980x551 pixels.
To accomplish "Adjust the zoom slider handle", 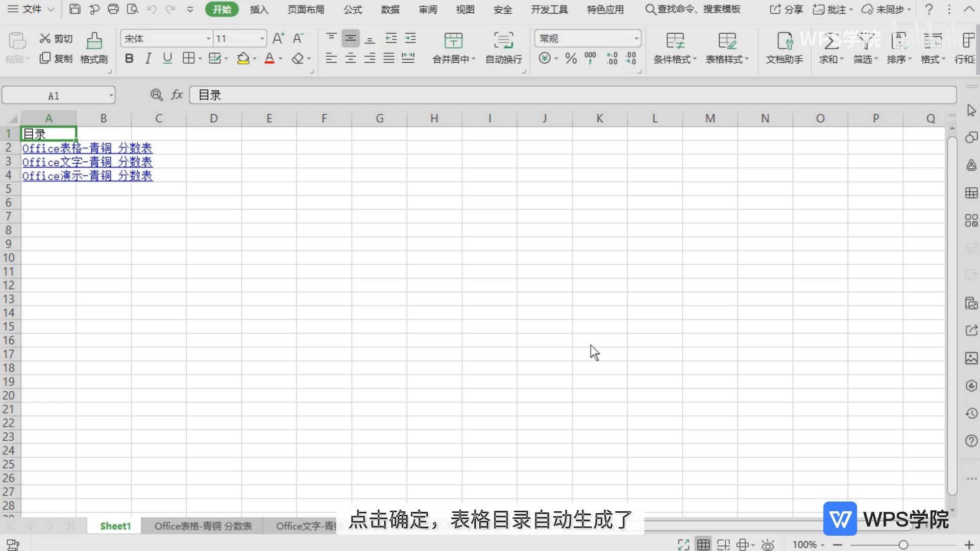I will pyautogui.click(x=903, y=545).
